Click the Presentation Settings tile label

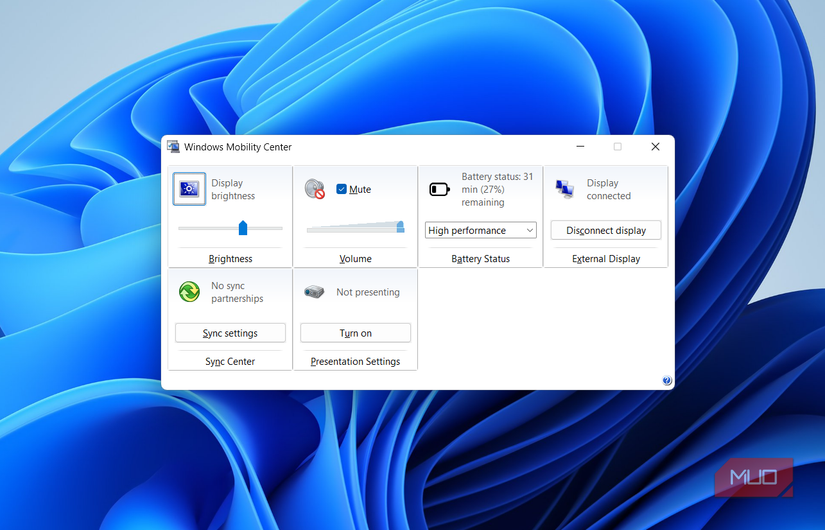(355, 361)
